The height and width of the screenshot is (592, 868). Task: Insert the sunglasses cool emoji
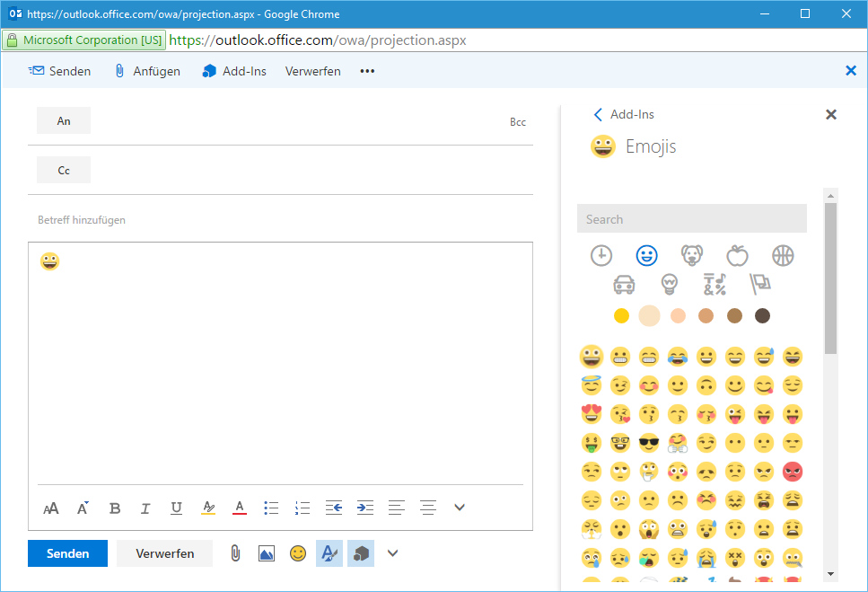tap(649, 443)
